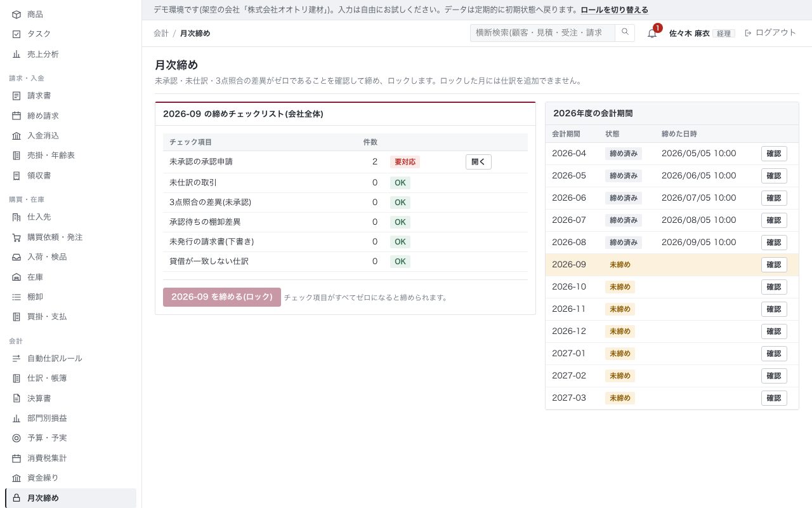Focus the 横断検索 search field
Screen dimensions: 812x508
coord(543,33)
